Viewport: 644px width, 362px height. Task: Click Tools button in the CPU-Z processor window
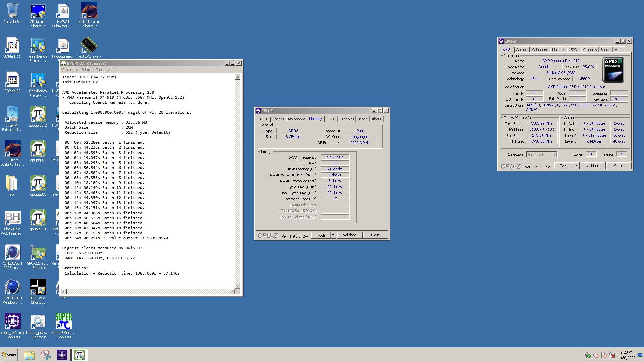pyautogui.click(x=564, y=166)
